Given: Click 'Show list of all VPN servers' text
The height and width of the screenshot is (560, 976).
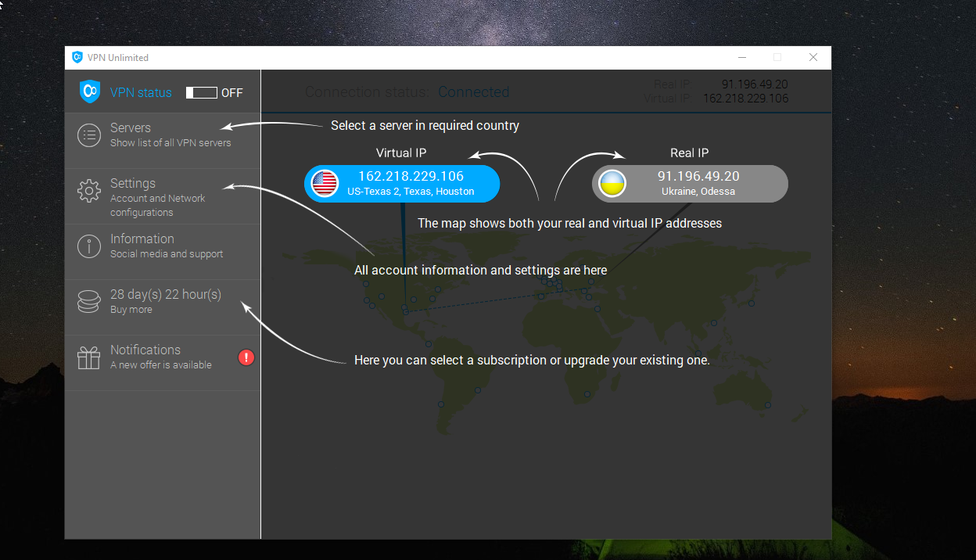Looking at the screenshot, I should click(170, 143).
